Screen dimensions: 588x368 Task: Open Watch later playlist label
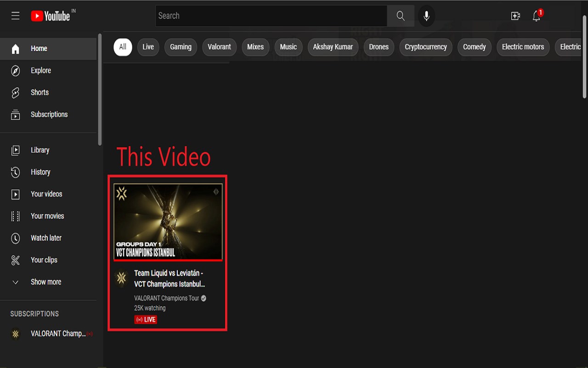coord(46,238)
